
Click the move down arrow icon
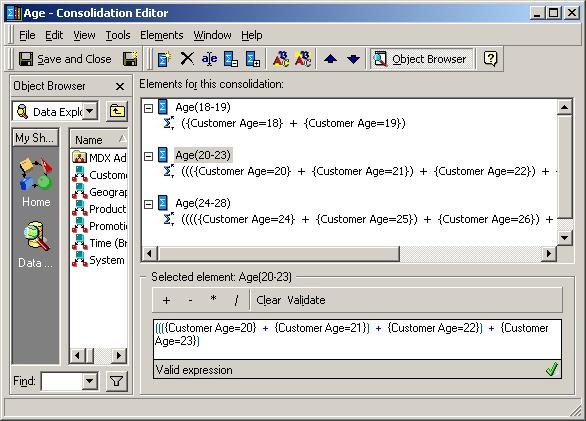(353, 59)
